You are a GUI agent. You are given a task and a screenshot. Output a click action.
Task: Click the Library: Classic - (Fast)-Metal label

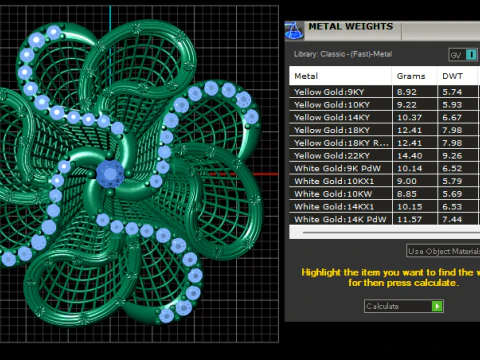coord(343,54)
